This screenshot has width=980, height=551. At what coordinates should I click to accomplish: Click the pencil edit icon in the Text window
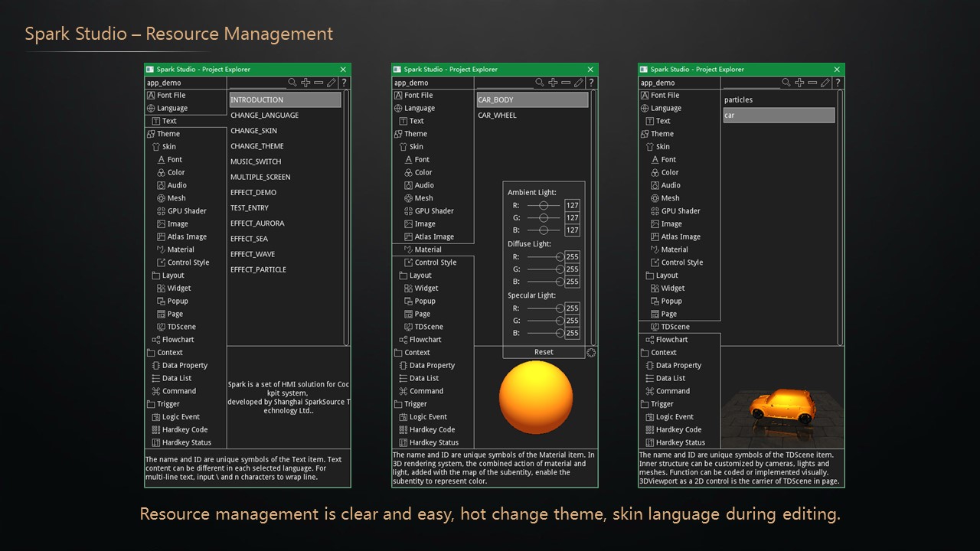click(332, 83)
